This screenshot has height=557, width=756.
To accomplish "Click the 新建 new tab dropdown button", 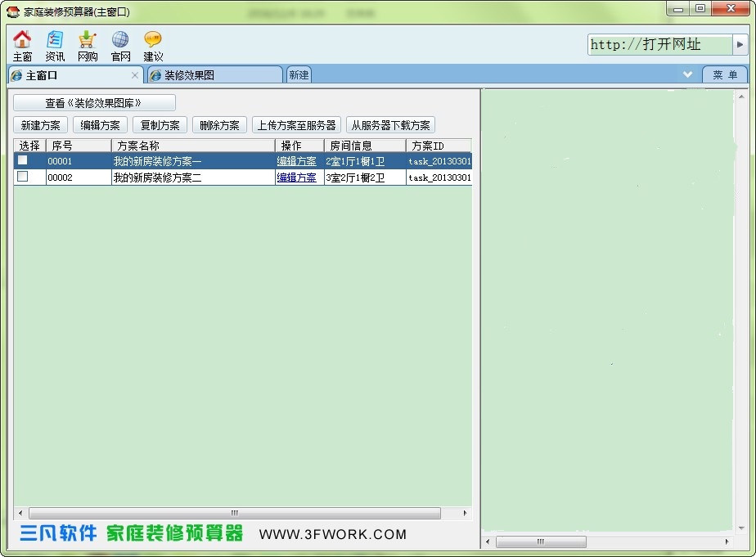I will [x=298, y=74].
